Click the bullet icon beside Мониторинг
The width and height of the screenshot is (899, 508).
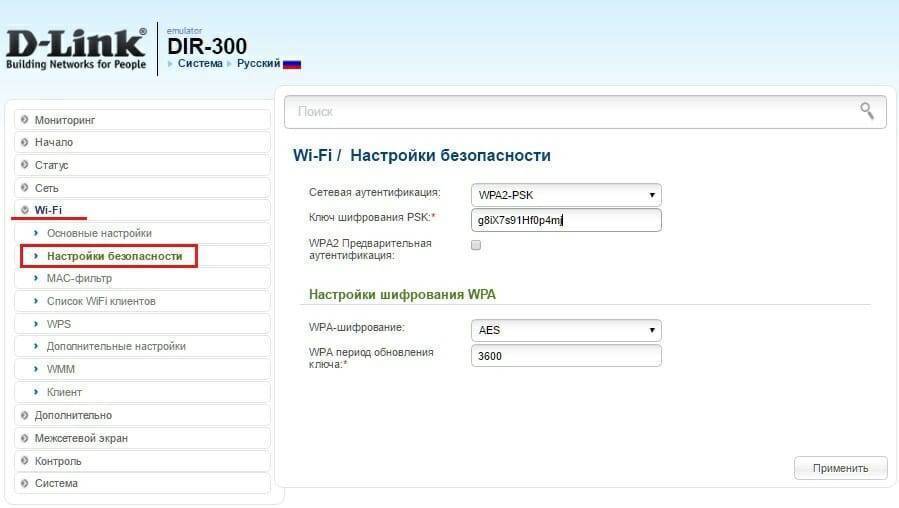point(24,120)
